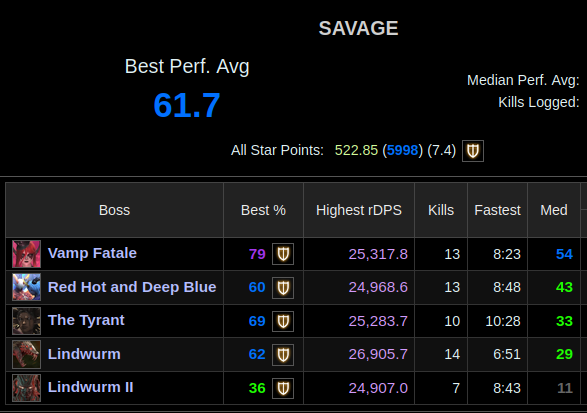Sort table by Fastest column header

pos(497,210)
